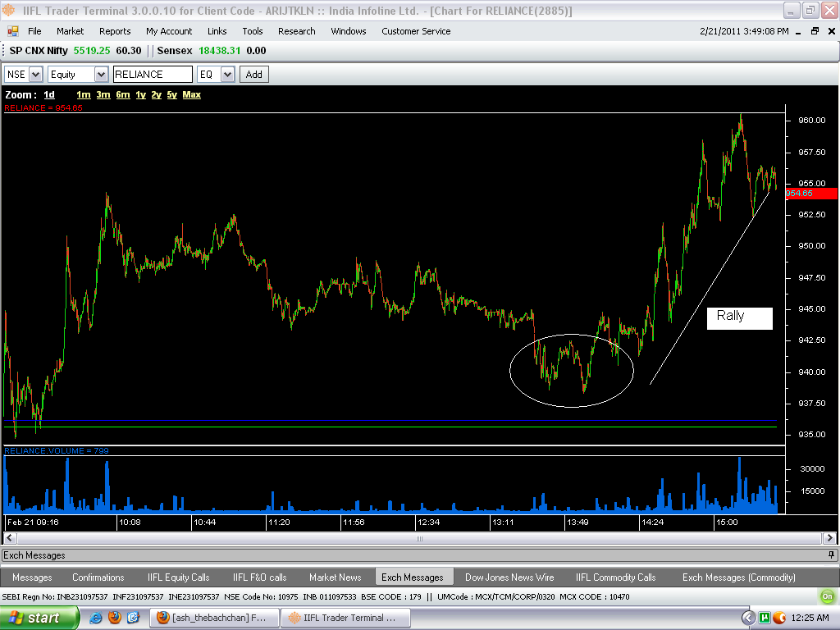Switch to the IIFL Commodity Calls tab
Image resolution: width=840 pixels, height=630 pixels.
coord(615,577)
